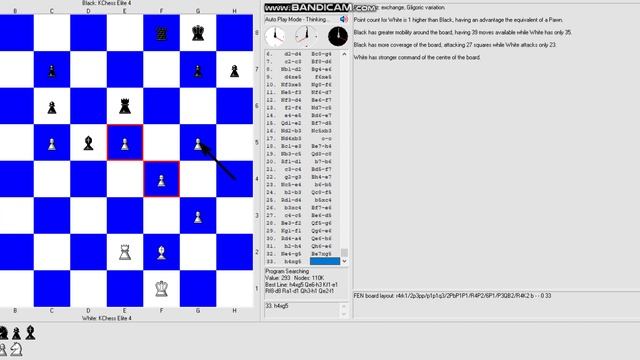Click 'White has stronger command' line
Image resolution: width=640 pixels, height=360 pixels.
click(417, 58)
